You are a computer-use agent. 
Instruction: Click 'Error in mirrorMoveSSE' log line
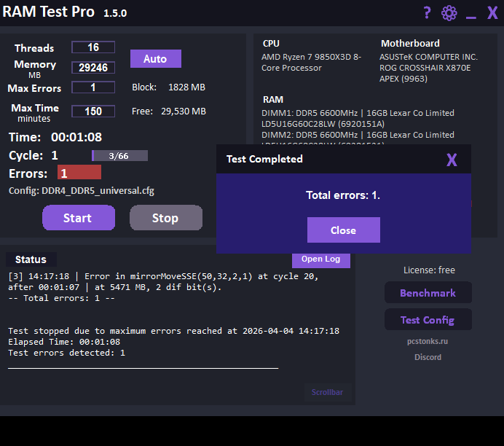click(x=163, y=282)
